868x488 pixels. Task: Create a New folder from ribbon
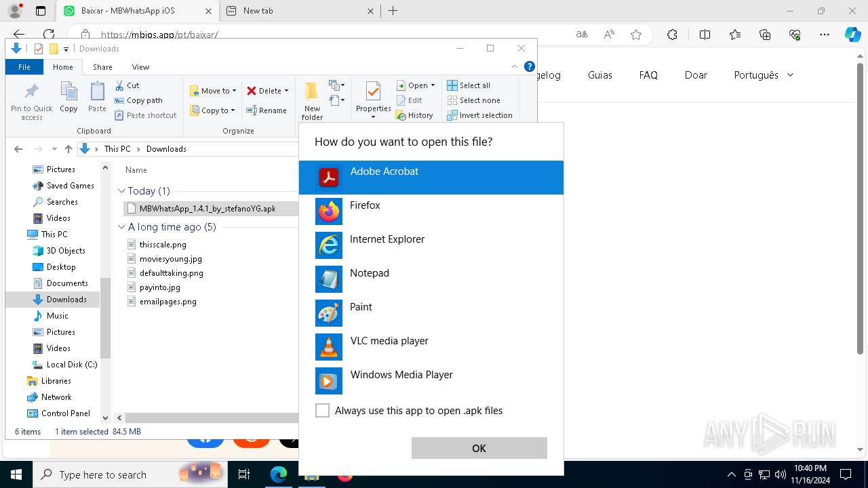[x=312, y=101]
